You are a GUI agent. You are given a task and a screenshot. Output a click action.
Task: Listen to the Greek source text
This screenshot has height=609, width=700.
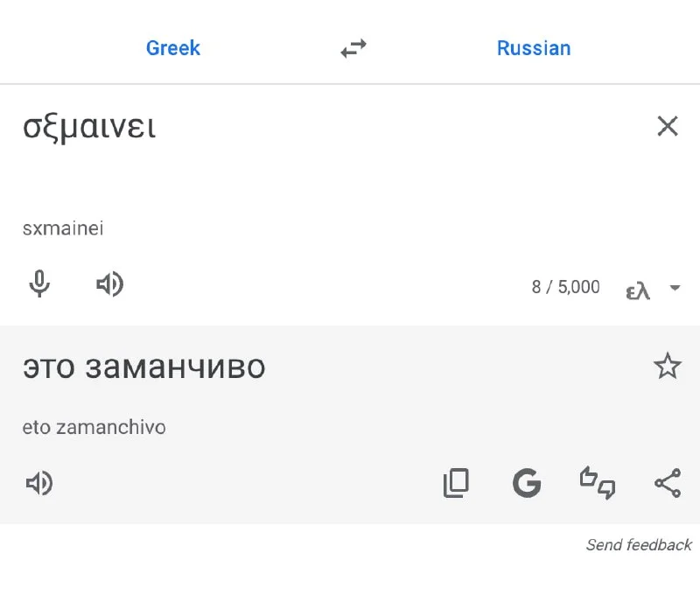(x=109, y=284)
